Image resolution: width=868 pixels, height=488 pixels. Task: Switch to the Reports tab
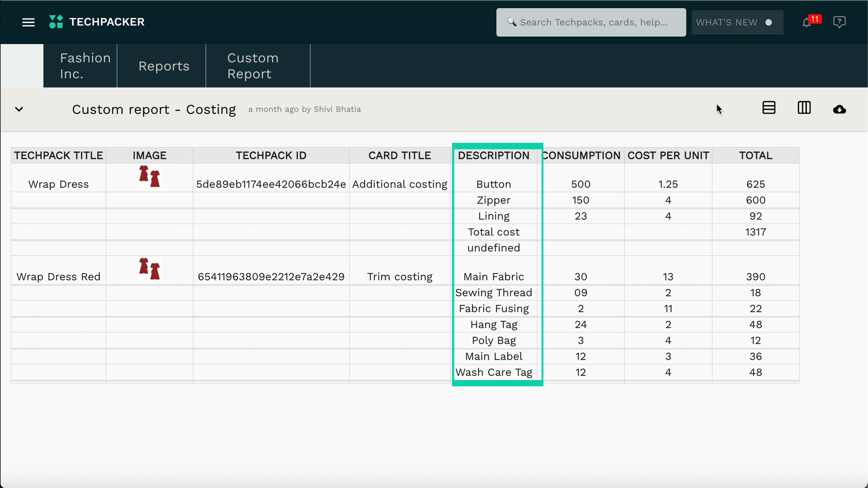164,66
